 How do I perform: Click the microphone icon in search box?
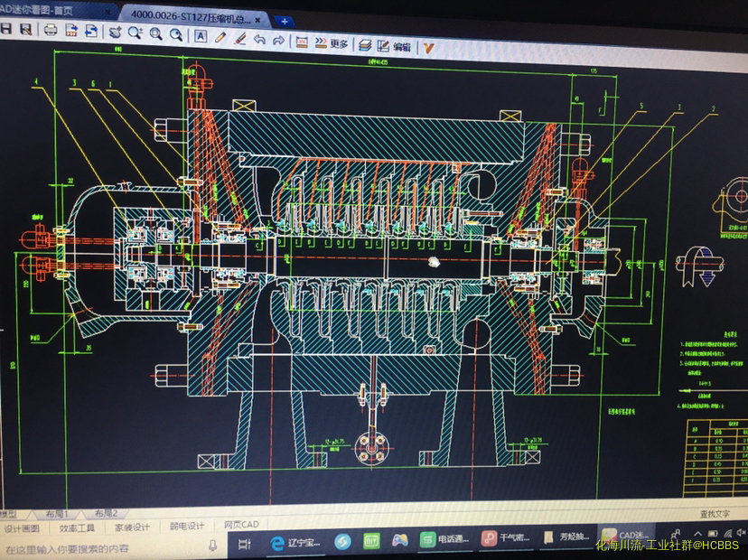coord(213,545)
